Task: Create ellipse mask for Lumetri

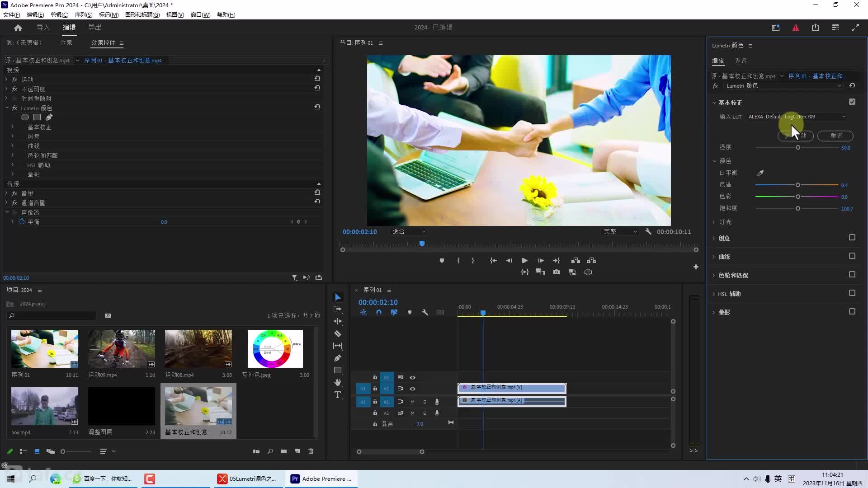Action: point(25,117)
